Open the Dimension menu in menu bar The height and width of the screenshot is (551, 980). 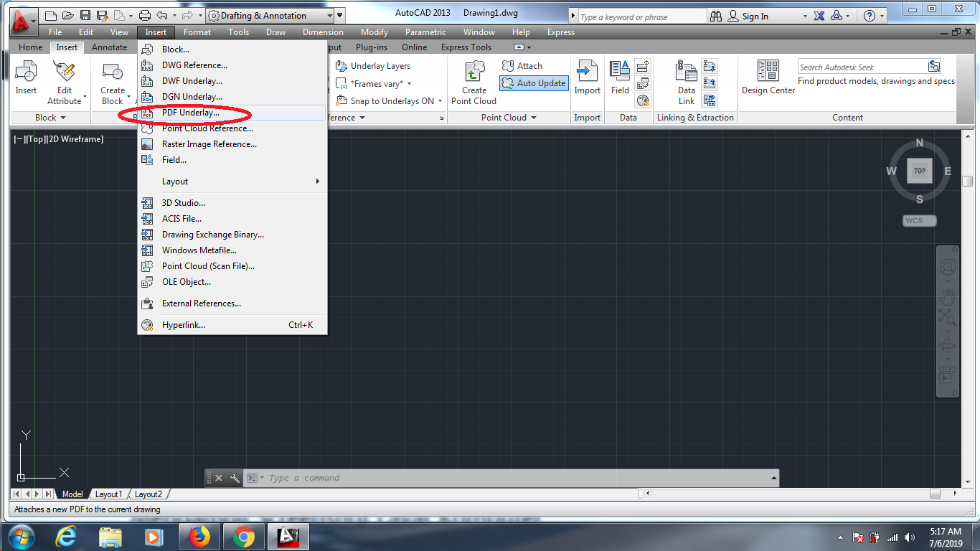pos(323,32)
